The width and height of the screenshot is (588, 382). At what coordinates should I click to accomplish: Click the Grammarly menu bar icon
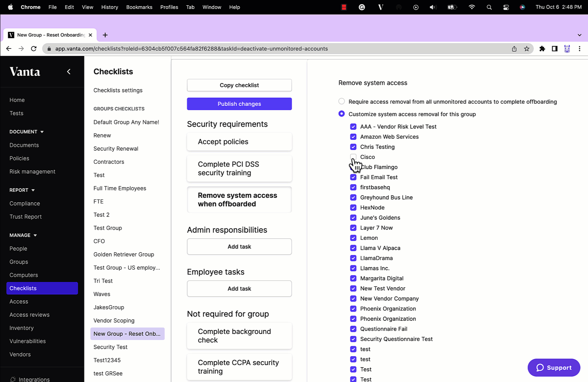(362, 7)
